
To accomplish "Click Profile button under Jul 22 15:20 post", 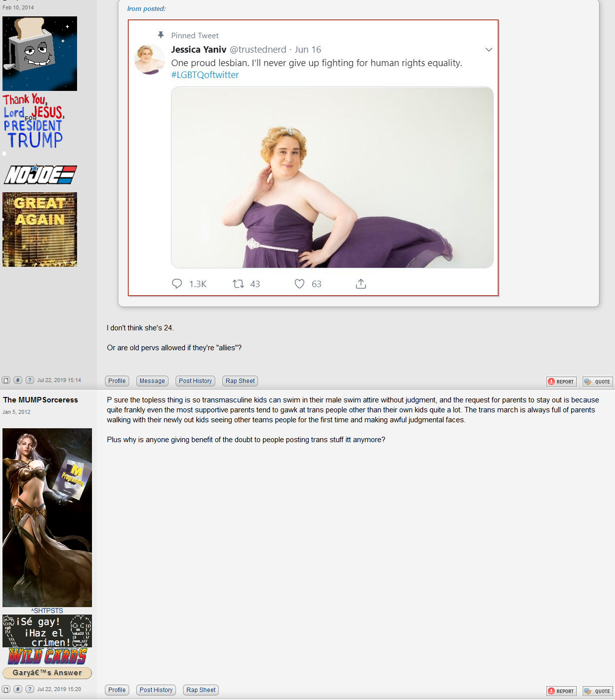I will [x=117, y=690].
